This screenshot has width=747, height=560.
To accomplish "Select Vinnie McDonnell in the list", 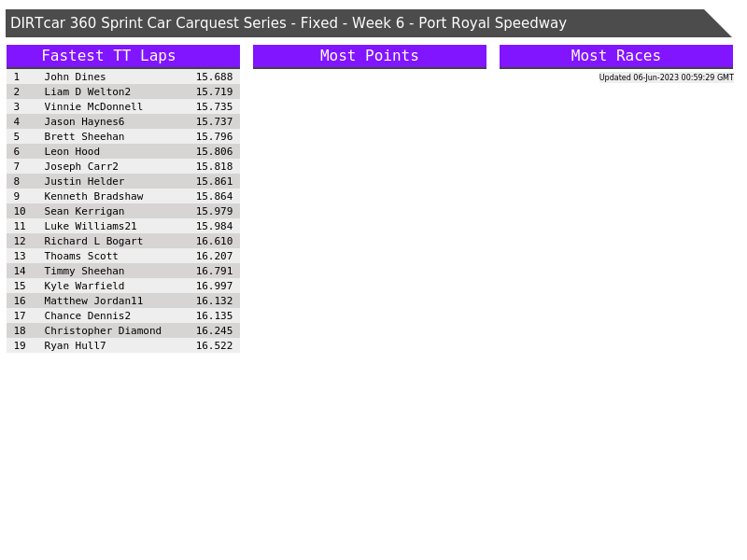I will (x=93, y=106).
